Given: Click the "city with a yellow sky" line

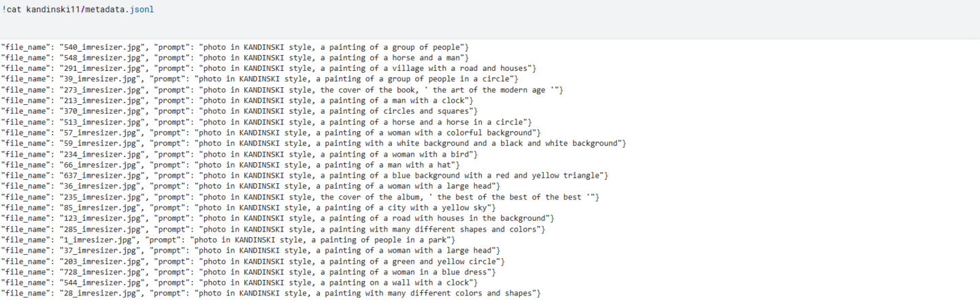Looking at the screenshot, I should [x=248, y=208].
